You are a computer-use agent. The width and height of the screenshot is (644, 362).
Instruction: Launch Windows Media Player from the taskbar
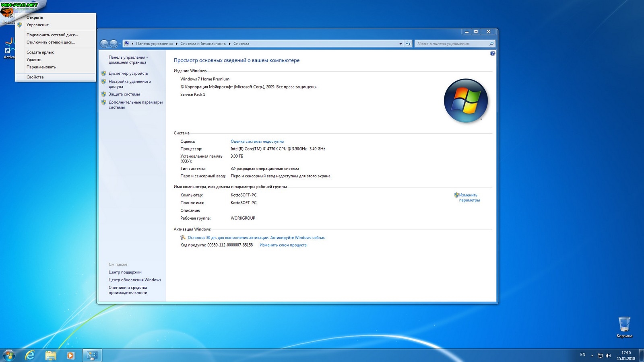coord(70,355)
